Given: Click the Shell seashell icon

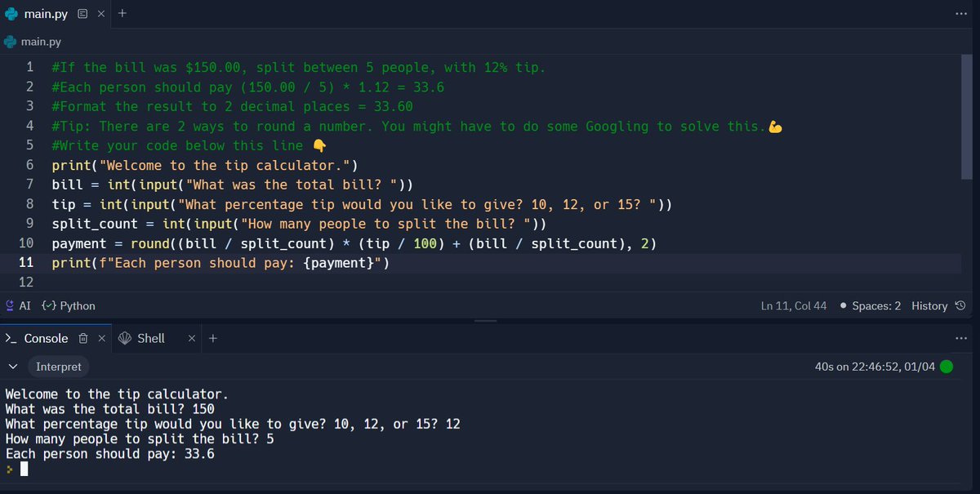Looking at the screenshot, I should pyautogui.click(x=125, y=338).
